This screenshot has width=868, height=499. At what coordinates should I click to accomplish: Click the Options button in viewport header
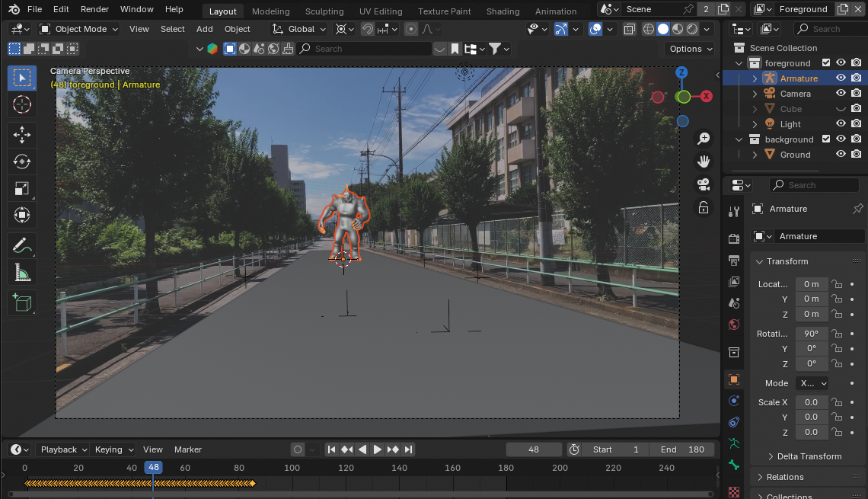[691, 49]
